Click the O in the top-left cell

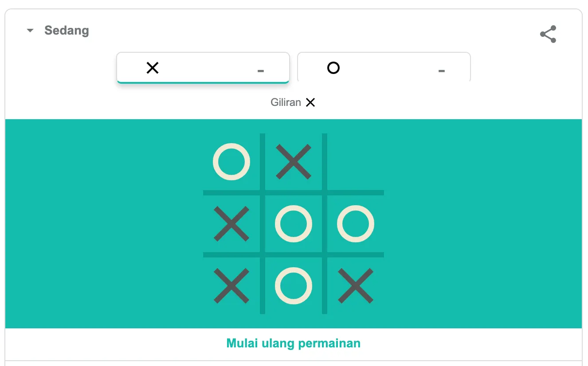click(231, 162)
